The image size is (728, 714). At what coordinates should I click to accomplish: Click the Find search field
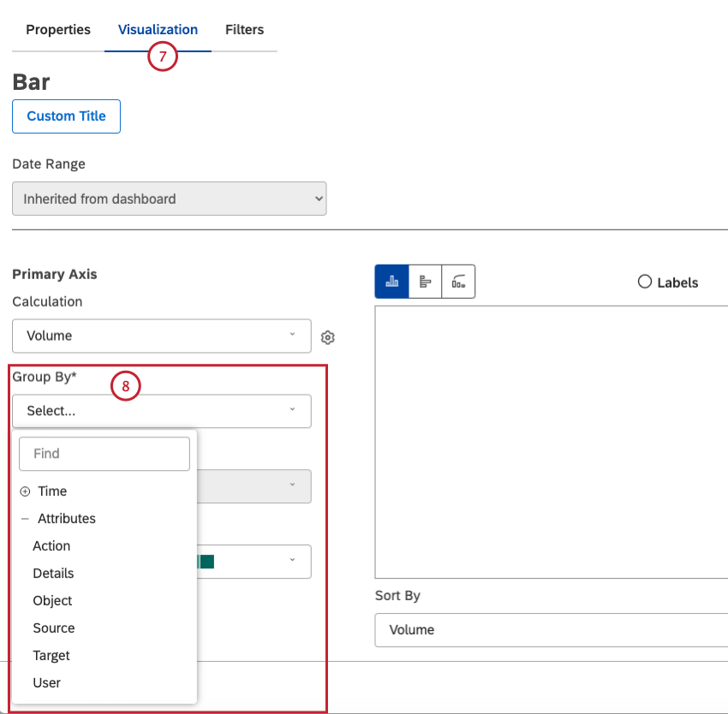coord(104,453)
